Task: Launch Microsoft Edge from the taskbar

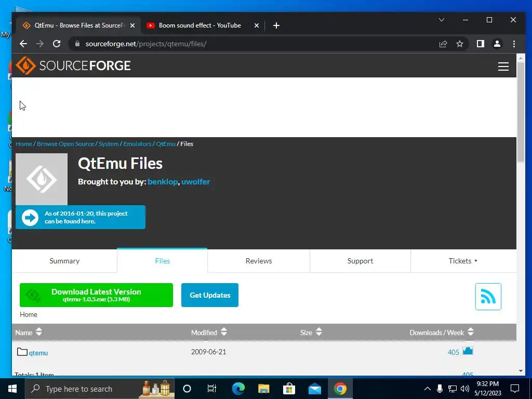Action: [238, 389]
